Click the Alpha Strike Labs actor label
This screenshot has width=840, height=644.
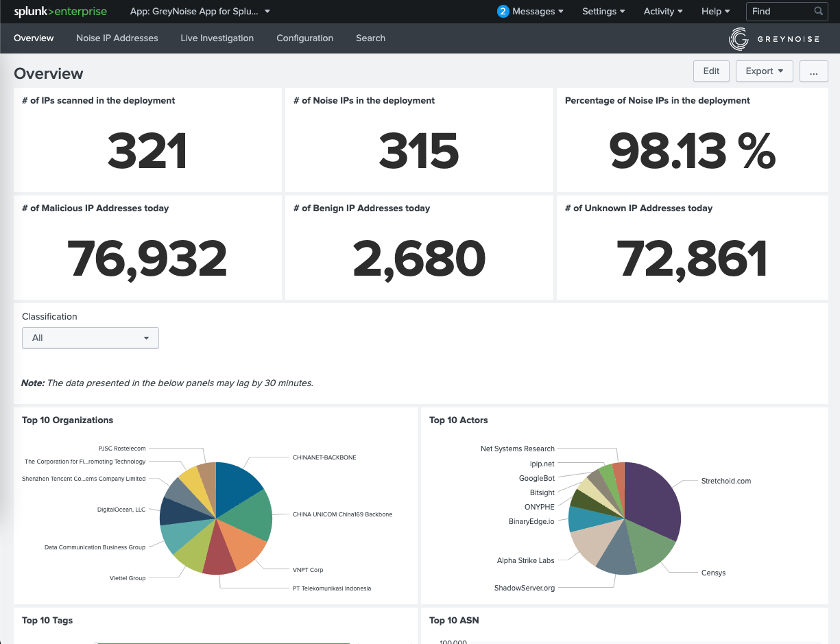[525, 560]
